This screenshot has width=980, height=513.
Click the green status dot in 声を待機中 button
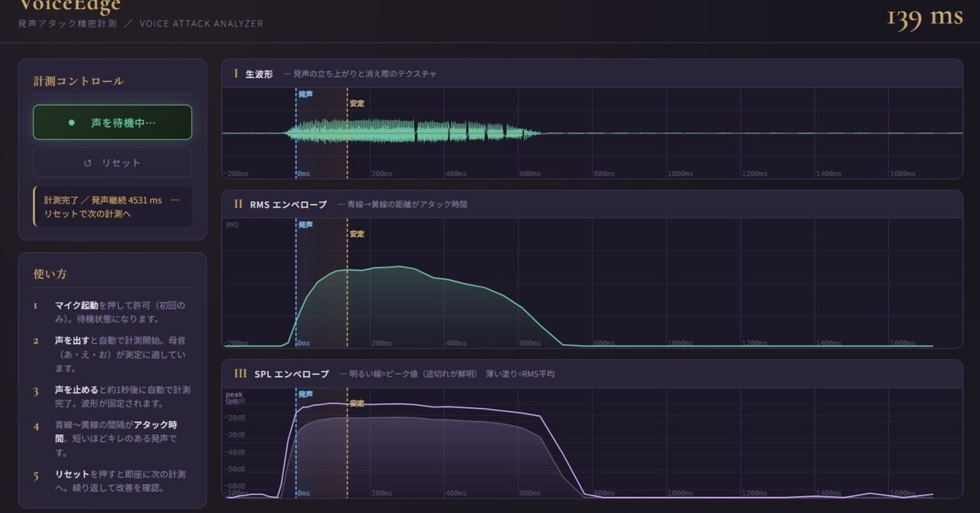point(72,123)
